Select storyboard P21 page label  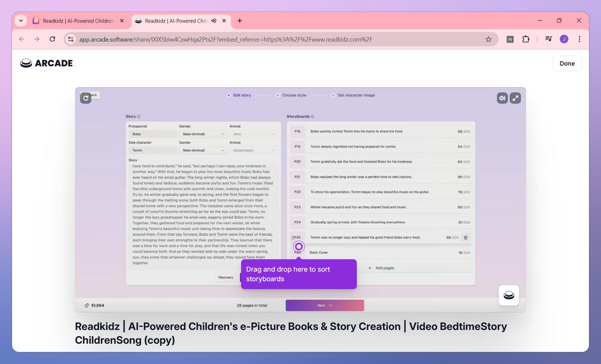tap(297, 177)
